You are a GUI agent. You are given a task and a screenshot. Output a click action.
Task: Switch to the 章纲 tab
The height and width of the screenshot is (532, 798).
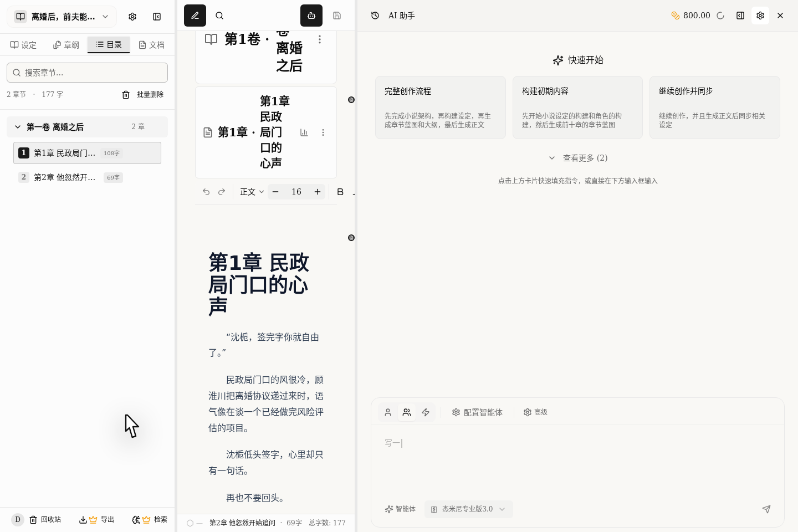point(65,45)
